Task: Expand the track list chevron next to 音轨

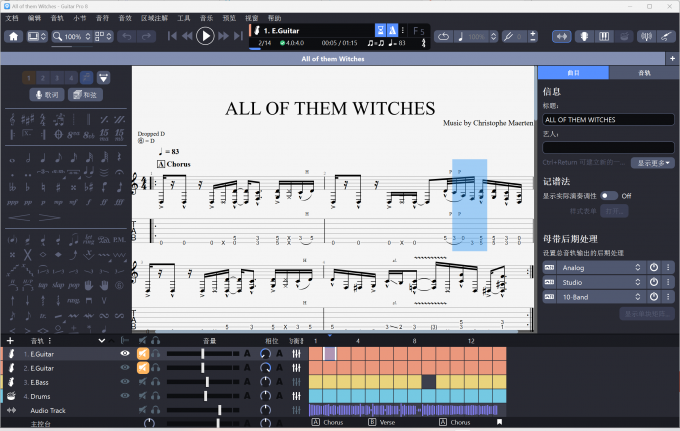Action: click(x=102, y=341)
